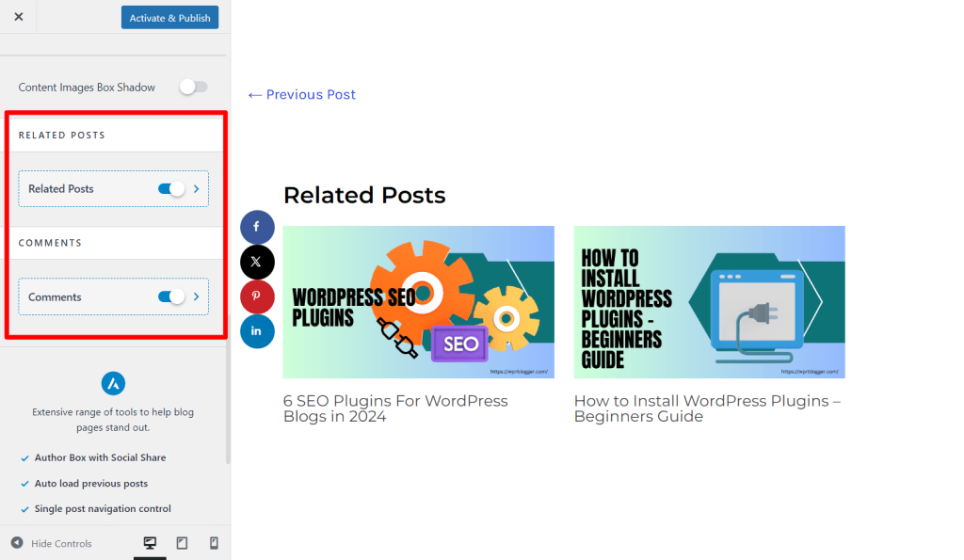964x560 pixels.
Task: Close the customizer with the X icon
Action: coord(19,17)
